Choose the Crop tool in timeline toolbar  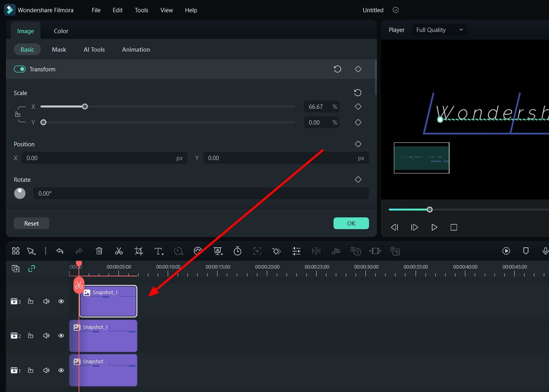[139, 251]
